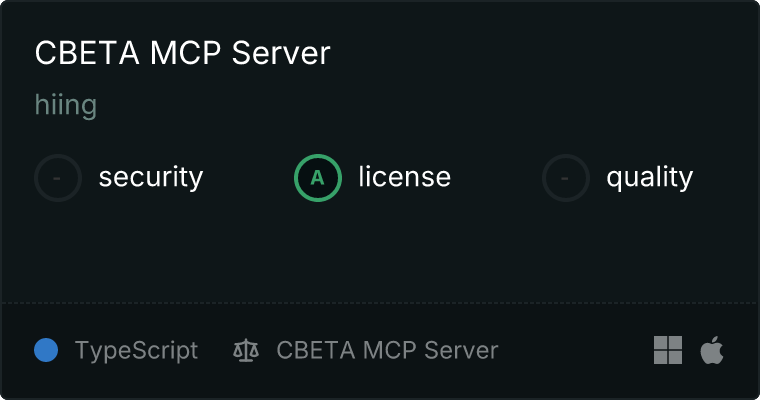Click the balance scales license icon

point(246,350)
